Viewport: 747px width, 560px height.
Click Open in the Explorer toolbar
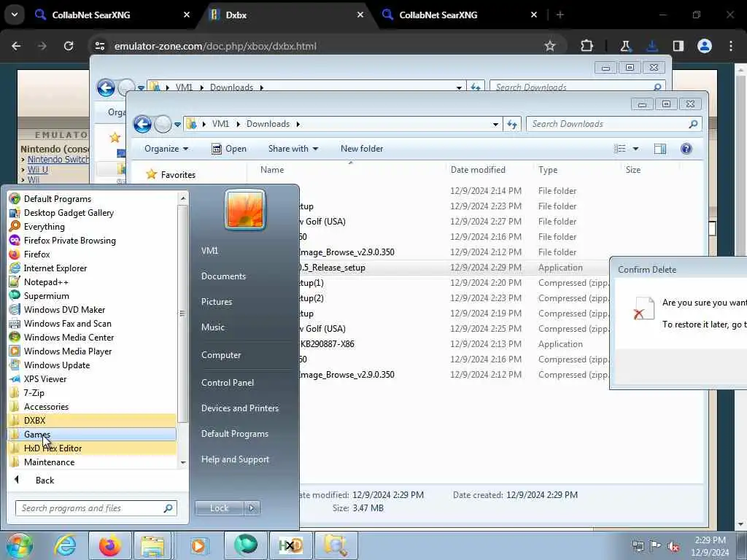pyautogui.click(x=229, y=149)
